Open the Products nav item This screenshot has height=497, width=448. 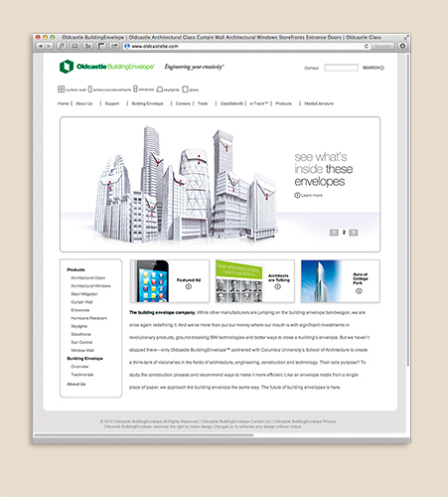pos(283,103)
